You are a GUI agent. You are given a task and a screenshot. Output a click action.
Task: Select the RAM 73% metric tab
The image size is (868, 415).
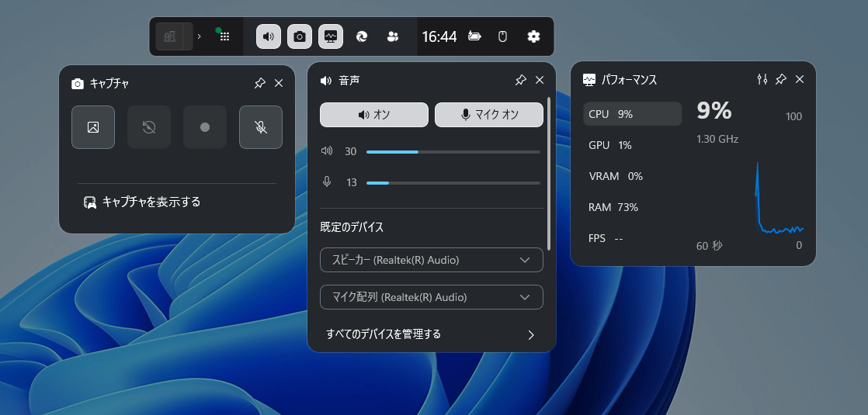pyautogui.click(x=633, y=207)
